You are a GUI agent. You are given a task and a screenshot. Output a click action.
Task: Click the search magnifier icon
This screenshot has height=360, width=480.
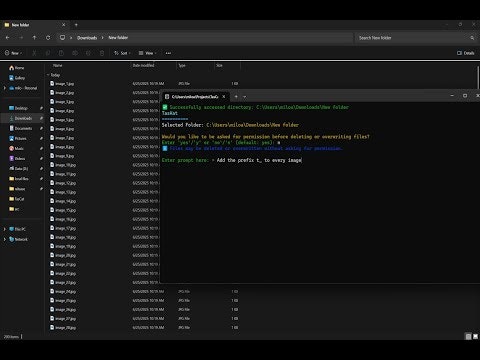tap(472, 38)
